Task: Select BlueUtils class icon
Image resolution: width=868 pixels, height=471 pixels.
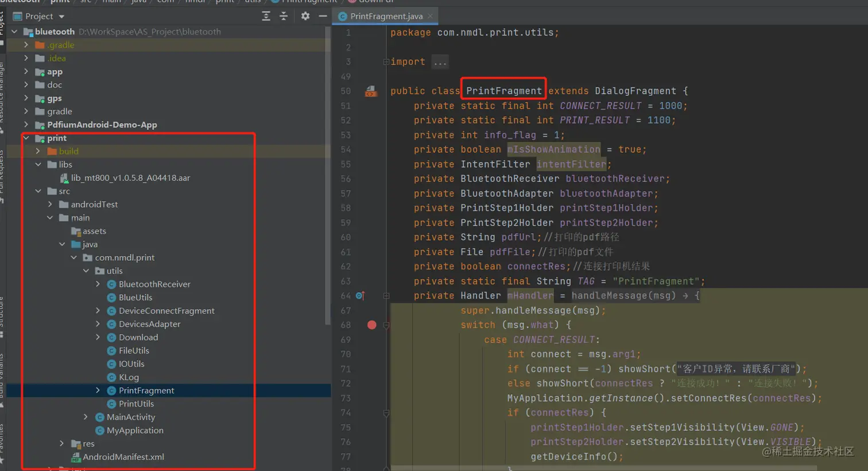Action: click(111, 298)
